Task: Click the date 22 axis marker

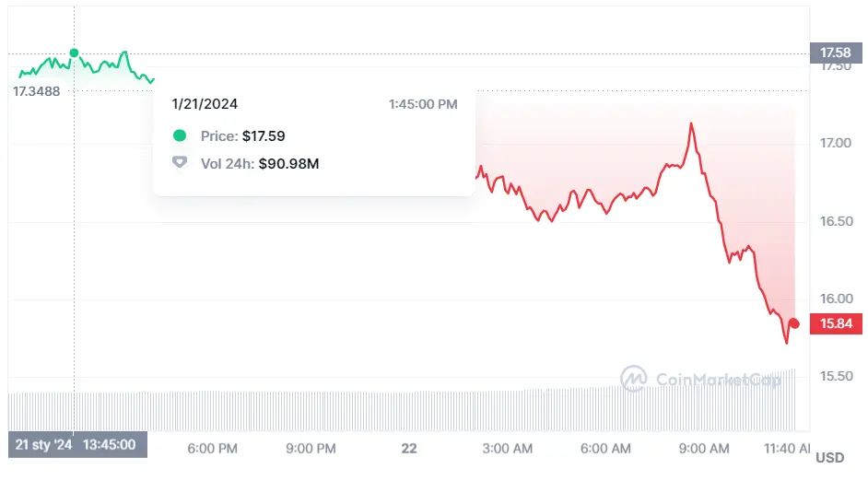Action: click(409, 449)
